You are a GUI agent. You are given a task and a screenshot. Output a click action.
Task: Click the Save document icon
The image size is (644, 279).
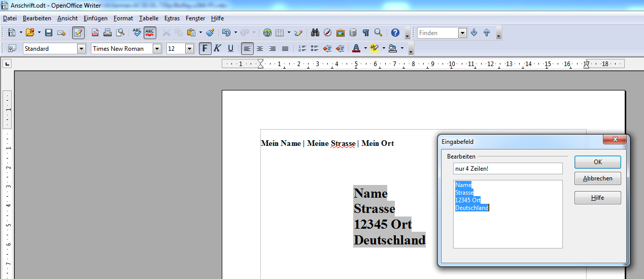pyautogui.click(x=49, y=33)
